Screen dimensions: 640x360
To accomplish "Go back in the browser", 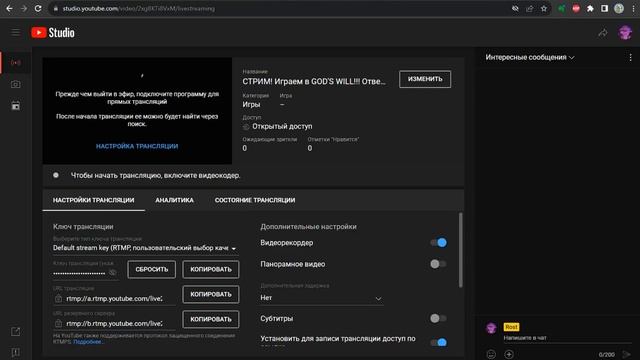I will (x=9, y=8).
